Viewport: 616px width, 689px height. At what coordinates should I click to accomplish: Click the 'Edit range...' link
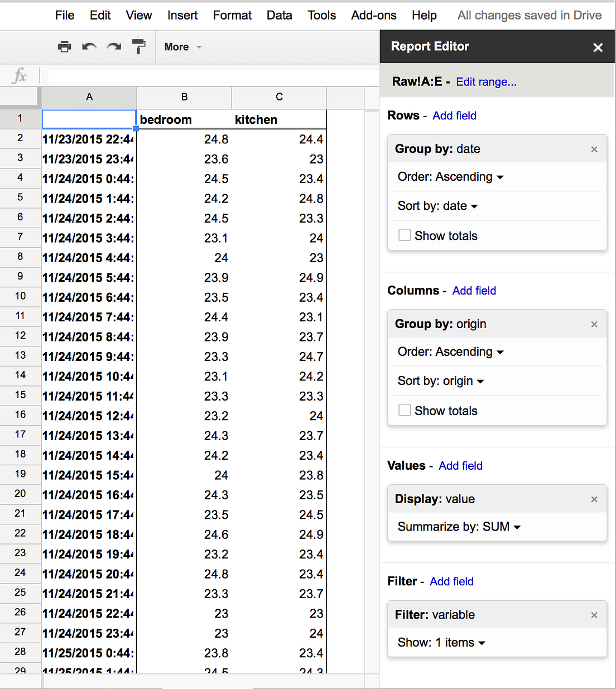pos(486,82)
